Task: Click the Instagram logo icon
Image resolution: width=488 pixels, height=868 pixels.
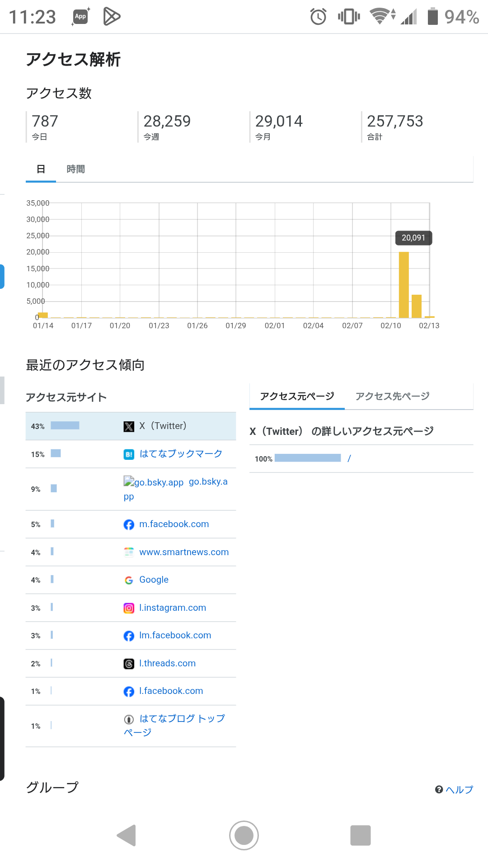Action: coord(129,608)
